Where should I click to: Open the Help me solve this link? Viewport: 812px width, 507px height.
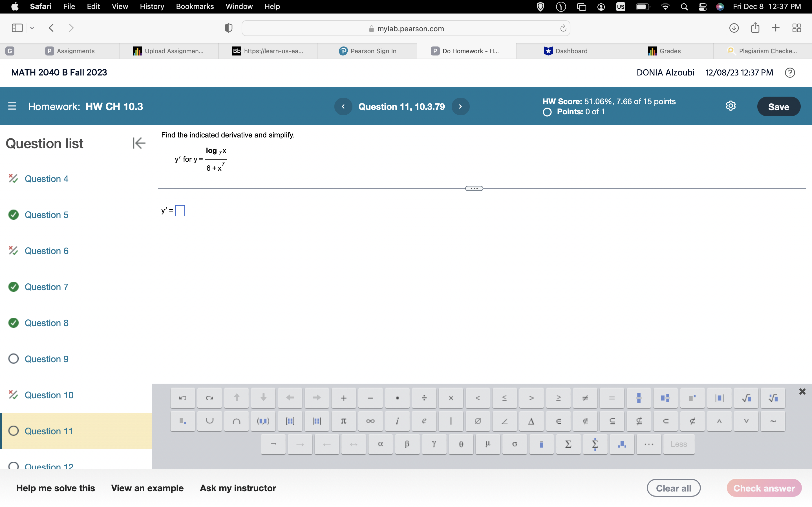(x=56, y=488)
